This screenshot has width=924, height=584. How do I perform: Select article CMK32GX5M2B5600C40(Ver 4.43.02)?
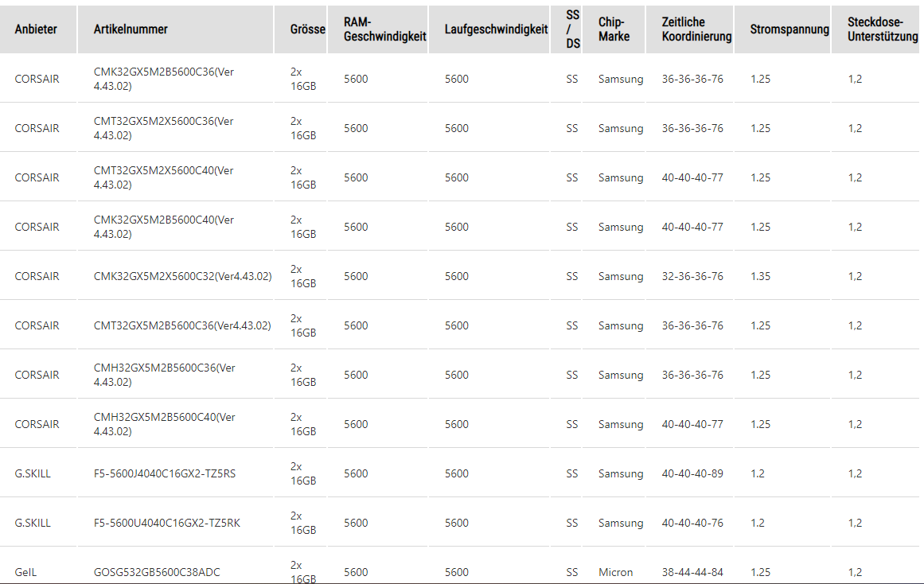coord(164,227)
